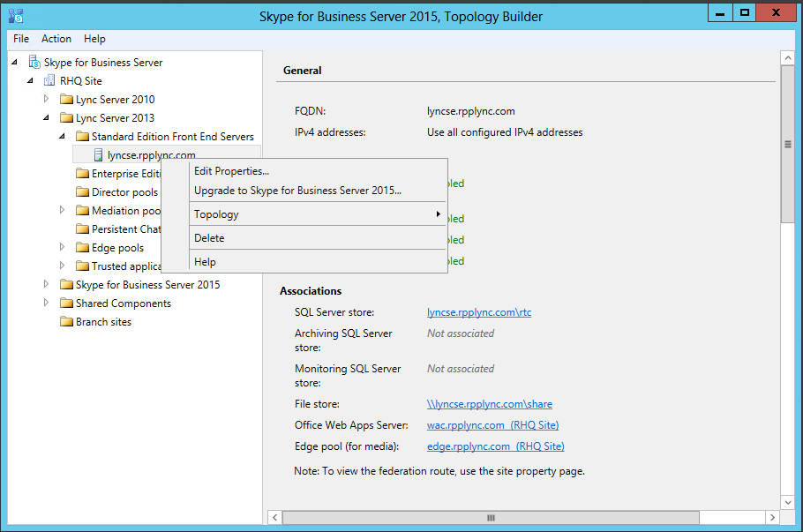Choose Upgrade to Skype for Business Server 2015
This screenshot has width=803, height=532.
click(x=304, y=191)
